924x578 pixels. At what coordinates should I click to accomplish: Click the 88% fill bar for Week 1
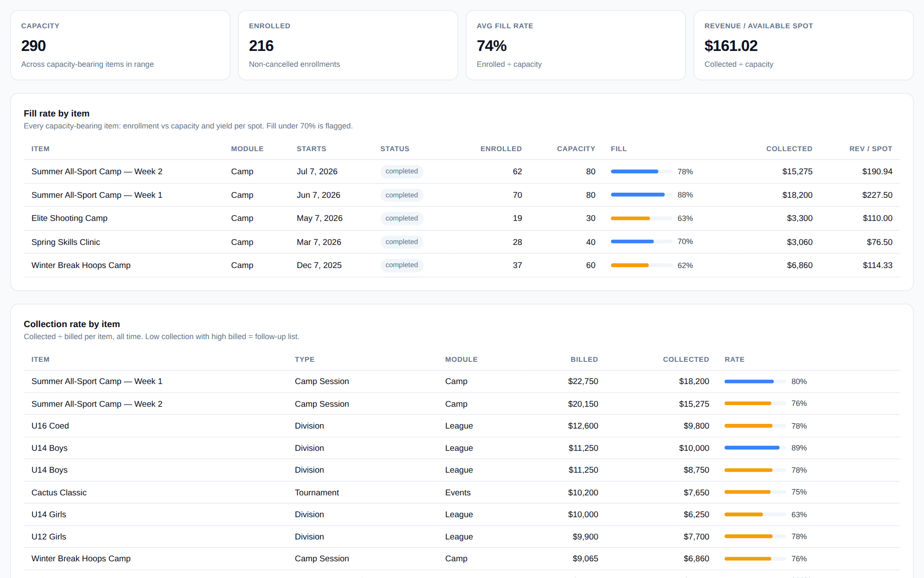[641, 195]
